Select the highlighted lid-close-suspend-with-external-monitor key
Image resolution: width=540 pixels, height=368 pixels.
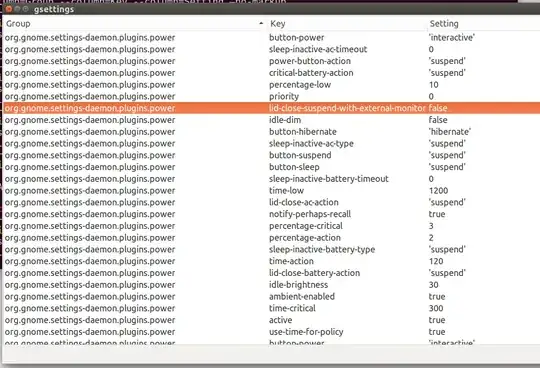[x=347, y=108]
